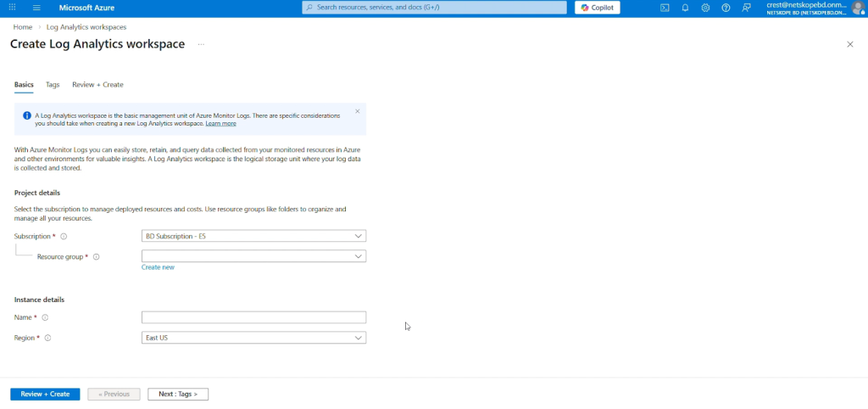Open the hamburger portal menu
Image resolution: width=868 pixels, height=409 pixels.
tap(36, 8)
